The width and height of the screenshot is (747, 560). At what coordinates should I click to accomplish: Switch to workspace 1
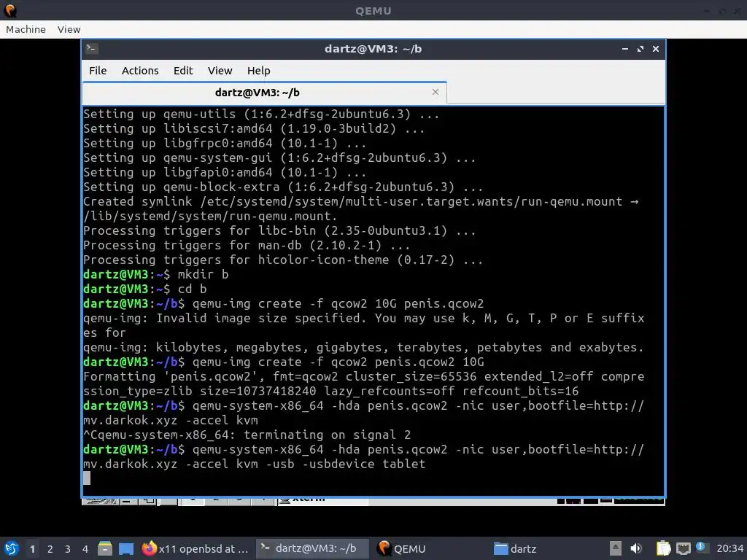(32, 549)
